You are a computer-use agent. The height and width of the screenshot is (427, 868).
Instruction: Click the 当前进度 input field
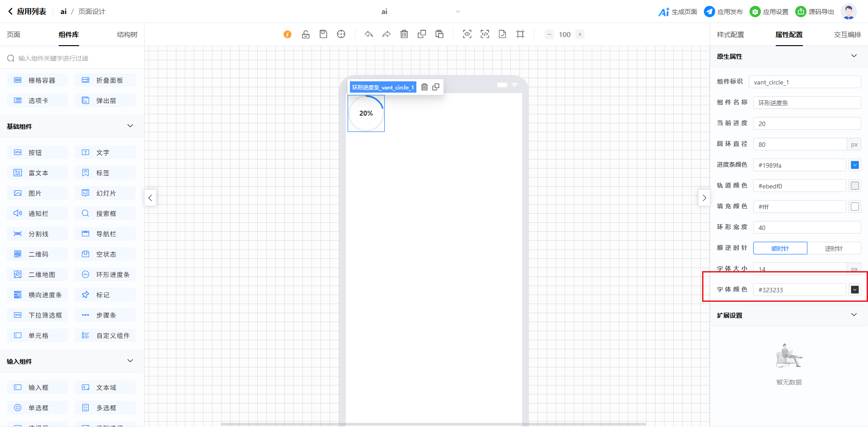coord(807,124)
